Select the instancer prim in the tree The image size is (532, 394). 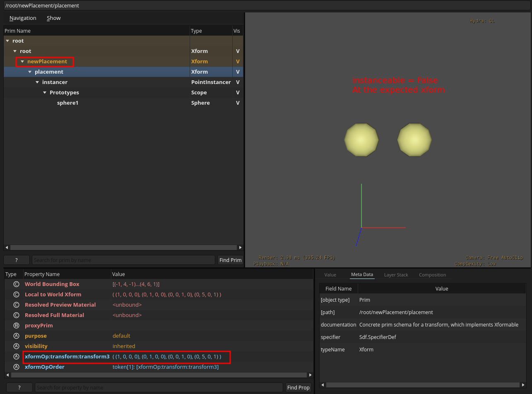(55, 82)
